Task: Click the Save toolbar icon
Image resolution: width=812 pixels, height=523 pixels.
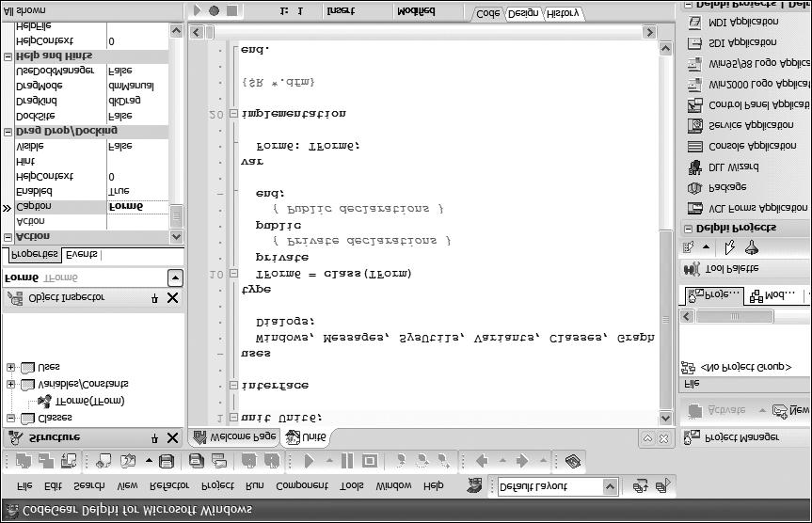Action: [166, 460]
